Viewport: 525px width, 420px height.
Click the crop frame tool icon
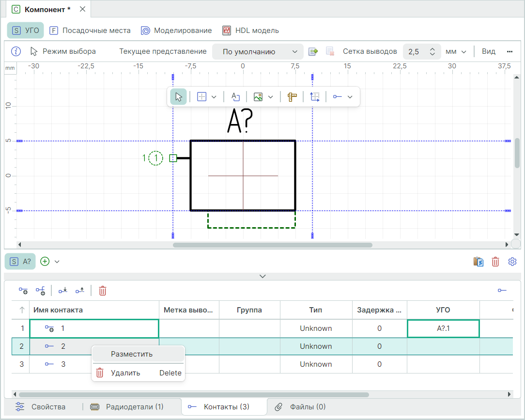coord(315,97)
